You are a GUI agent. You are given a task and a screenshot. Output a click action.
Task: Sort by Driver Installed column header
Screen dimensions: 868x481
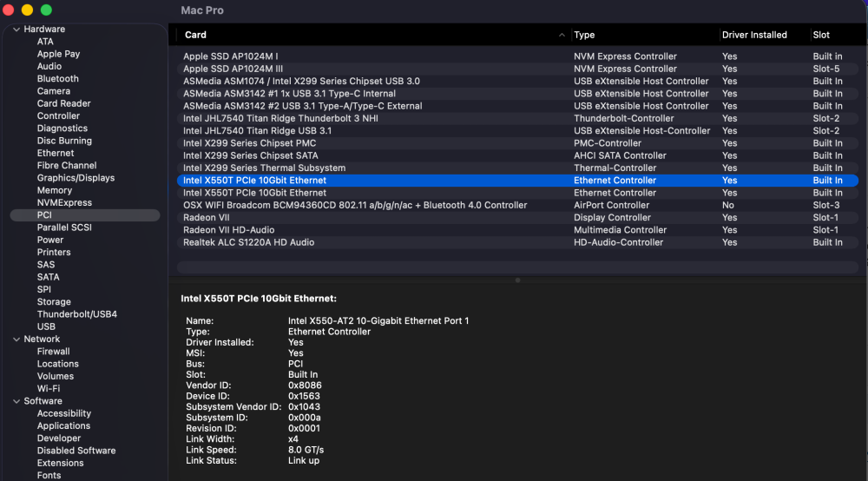(x=754, y=35)
